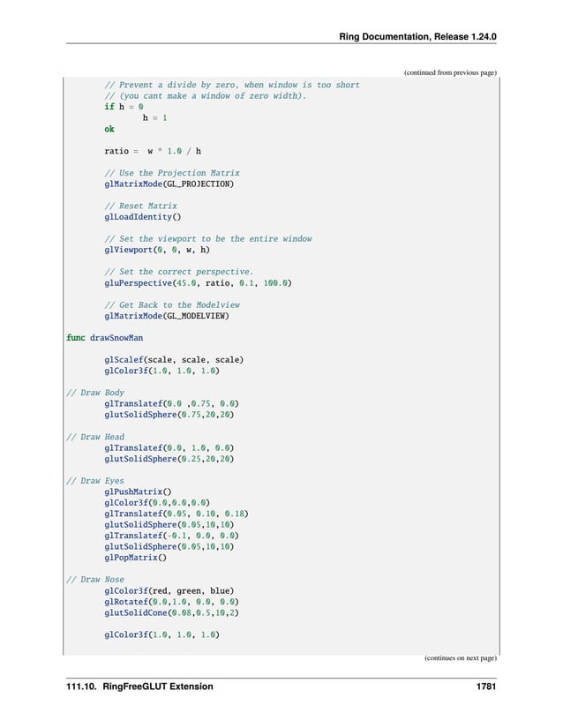563x728 pixels.
Task: Click 'glColor3f(0.0,0.0,0.0)' line
Action: click(157, 503)
